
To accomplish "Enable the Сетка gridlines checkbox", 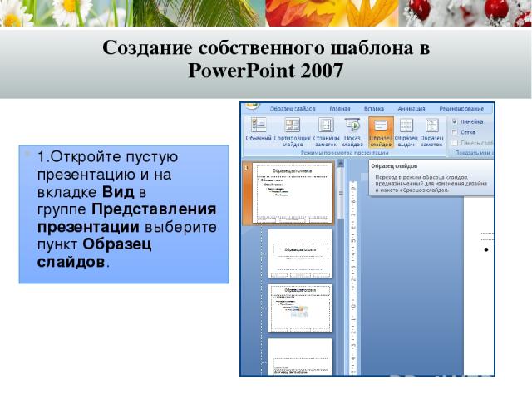I will click(x=455, y=132).
